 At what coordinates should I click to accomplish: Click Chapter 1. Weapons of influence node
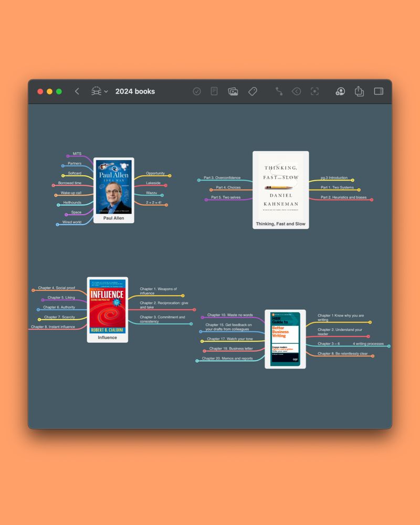[158, 291]
